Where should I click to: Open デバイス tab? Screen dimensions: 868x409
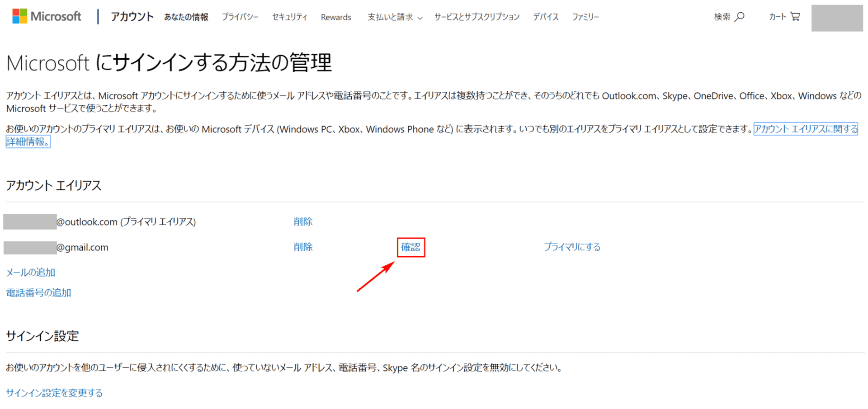(x=546, y=17)
